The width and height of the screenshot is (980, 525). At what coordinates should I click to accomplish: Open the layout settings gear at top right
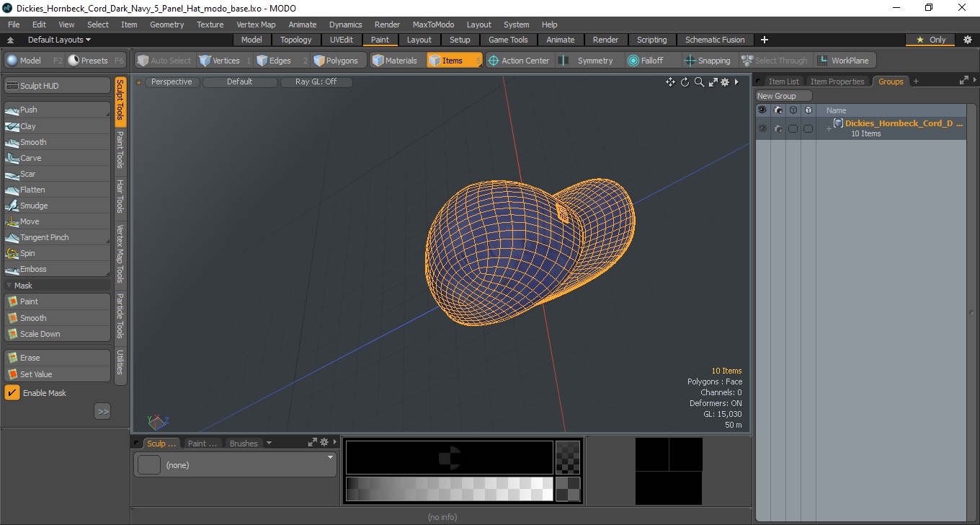967,40
